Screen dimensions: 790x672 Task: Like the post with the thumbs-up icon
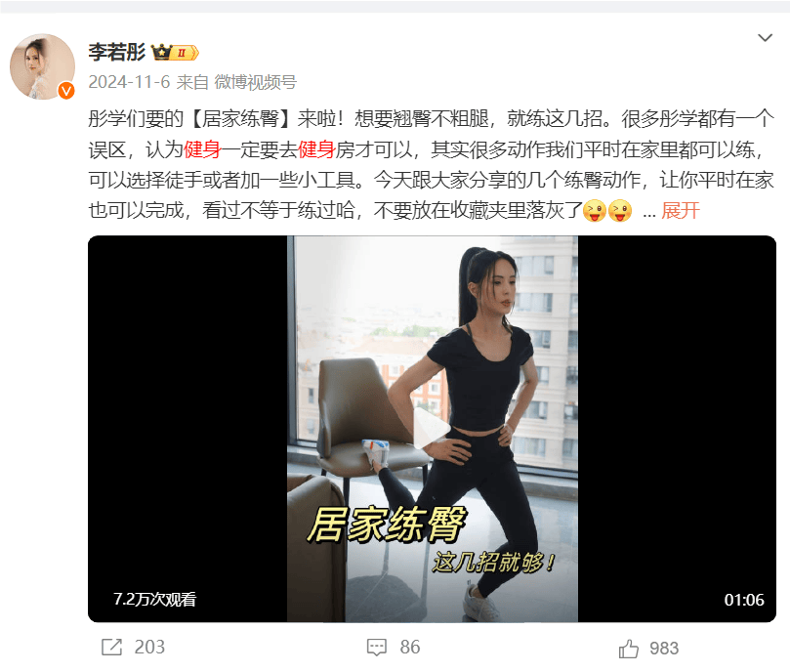[628, 649]
